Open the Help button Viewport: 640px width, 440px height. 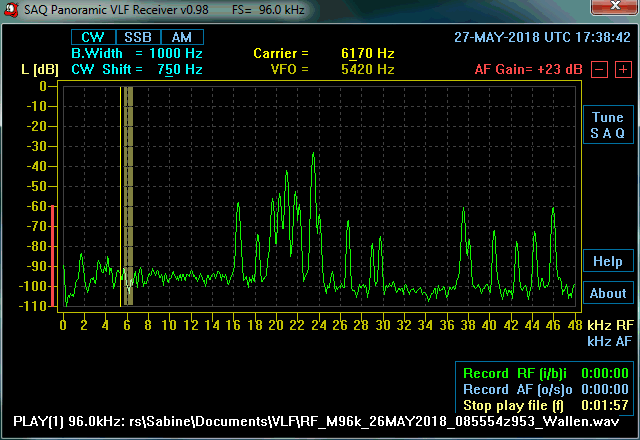tap(608, 261)
